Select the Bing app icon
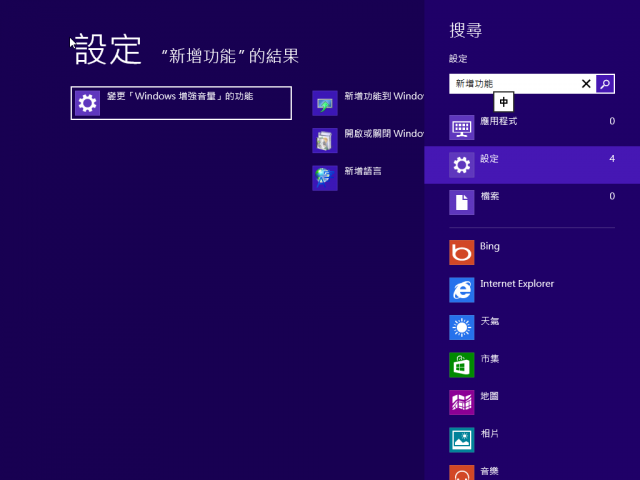The image size is (640, 480). pos(462,252)
